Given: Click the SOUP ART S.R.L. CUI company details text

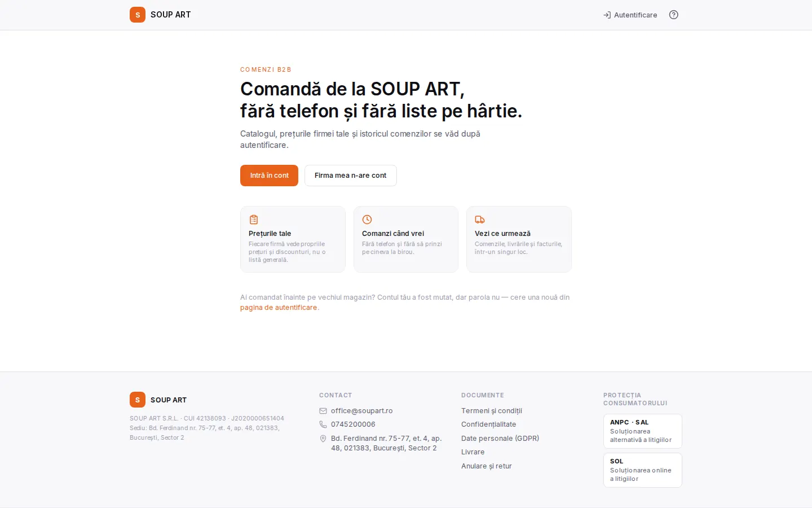Looking at the screenshot, I should tap(207, 418).
